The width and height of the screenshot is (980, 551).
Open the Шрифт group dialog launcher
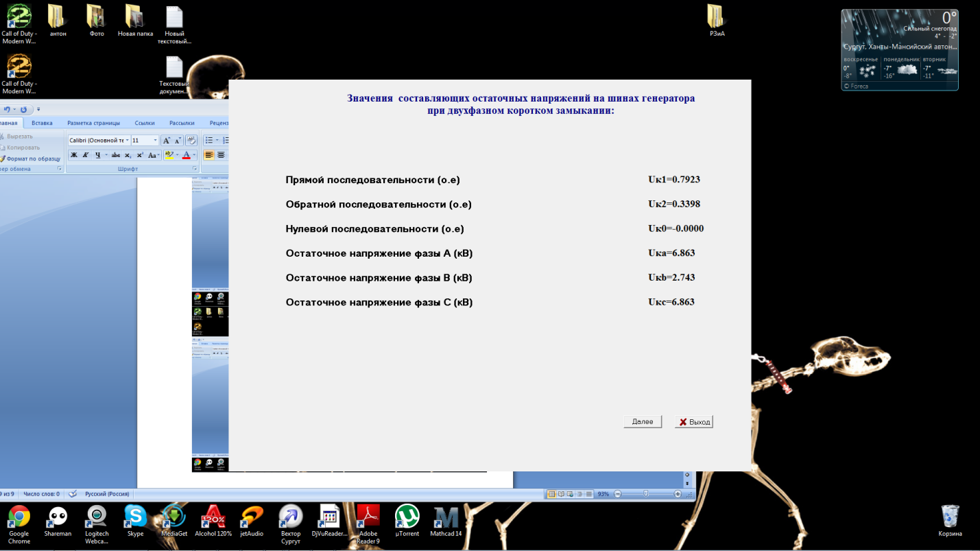195,169
